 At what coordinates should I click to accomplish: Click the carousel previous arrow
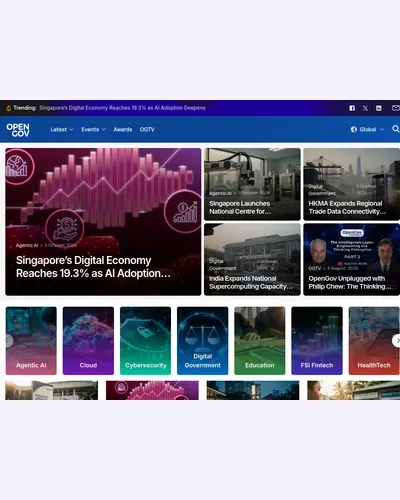[x=8, y=341]
